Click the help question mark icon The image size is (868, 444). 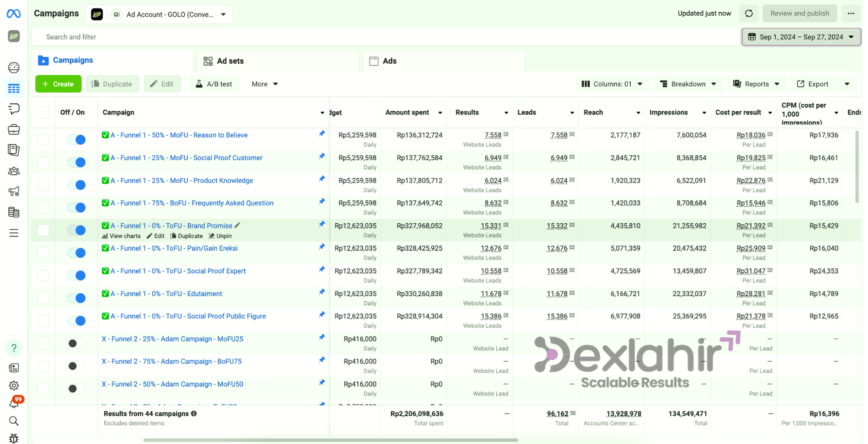(14, 348)
